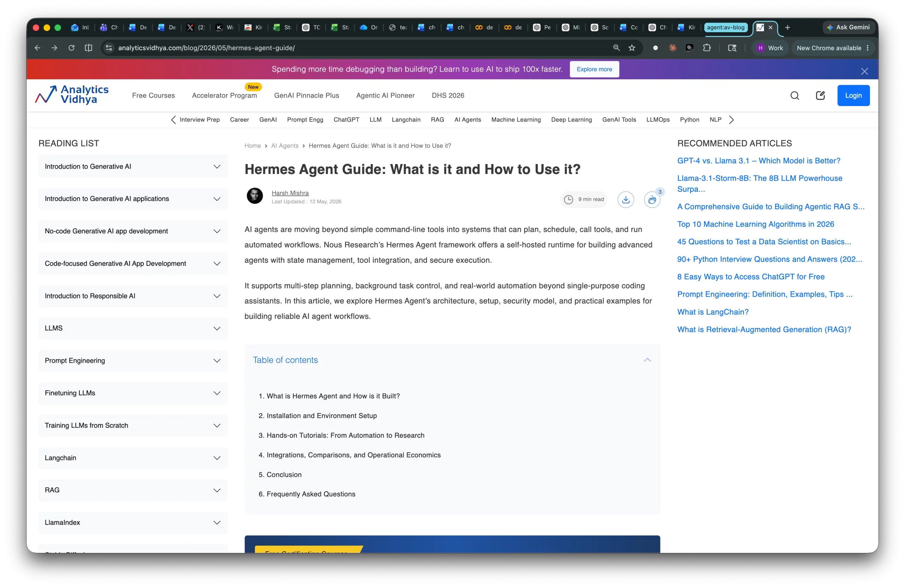Open site search magnifier icon
905x588 pixels.
point(795,95)
